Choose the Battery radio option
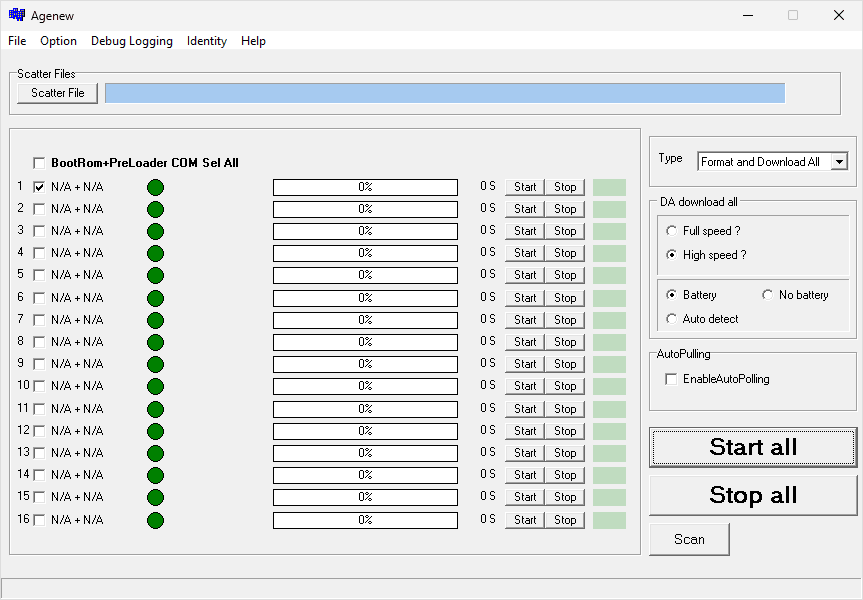863x600 pixels. (x=671, y=295)
